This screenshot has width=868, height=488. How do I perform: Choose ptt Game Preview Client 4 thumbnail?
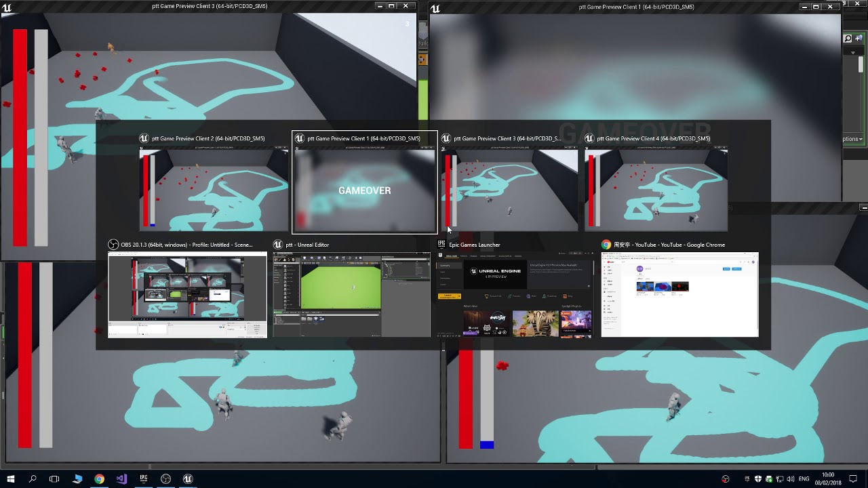tap(656, 190)
